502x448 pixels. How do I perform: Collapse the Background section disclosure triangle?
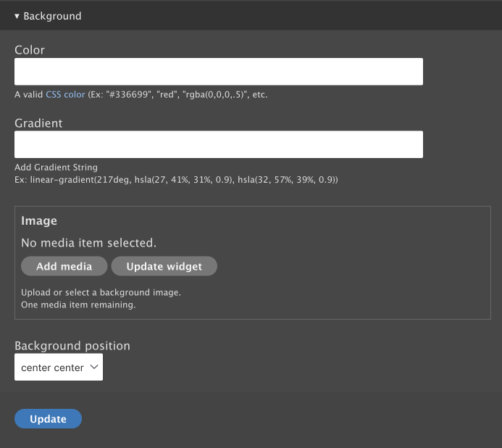(17, 16)
